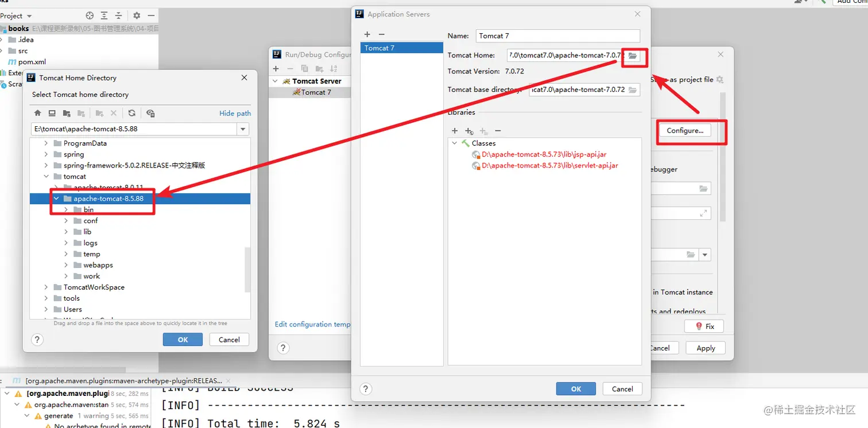This screenshot has height=428, width=868.
Task: Open Project panel settings gear
Action: pos(137,15)
